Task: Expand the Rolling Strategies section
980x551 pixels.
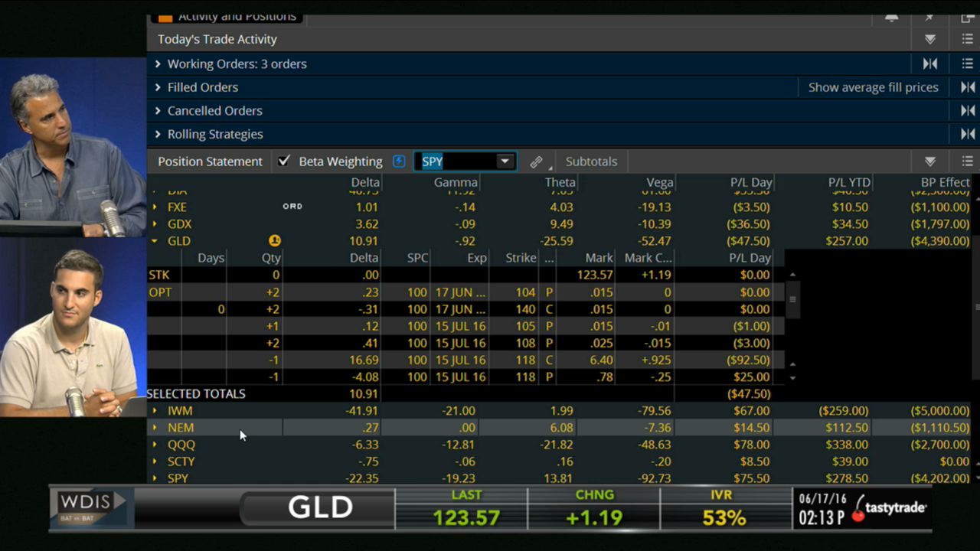Action: tap(158, 135)
